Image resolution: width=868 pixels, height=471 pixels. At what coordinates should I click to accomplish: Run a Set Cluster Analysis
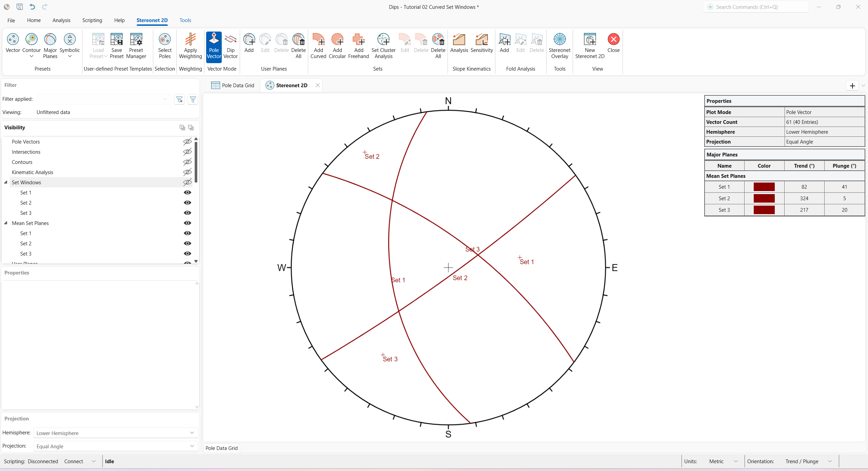[x=383, y=46]
